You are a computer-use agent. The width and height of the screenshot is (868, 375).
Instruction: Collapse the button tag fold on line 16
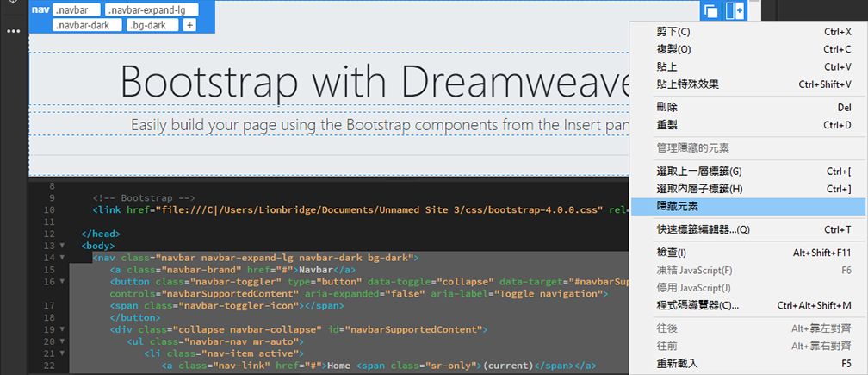(x=62, y=281)
